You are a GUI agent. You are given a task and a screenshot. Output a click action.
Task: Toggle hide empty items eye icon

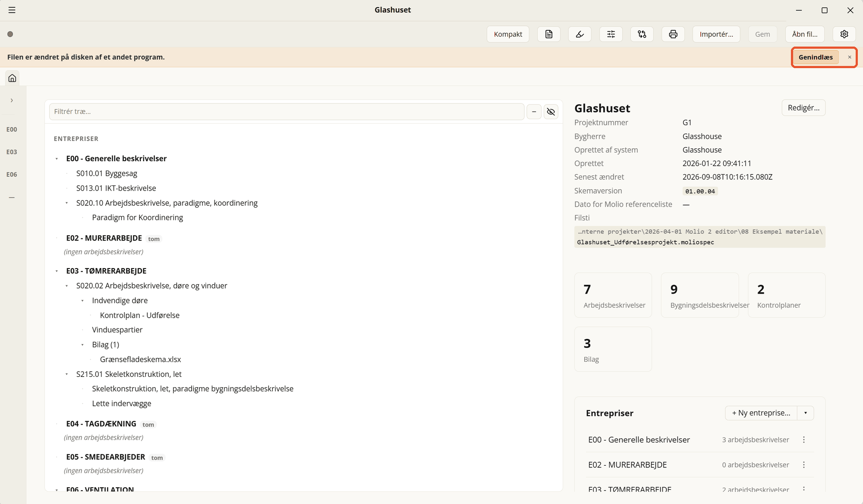tap(551, 112)
